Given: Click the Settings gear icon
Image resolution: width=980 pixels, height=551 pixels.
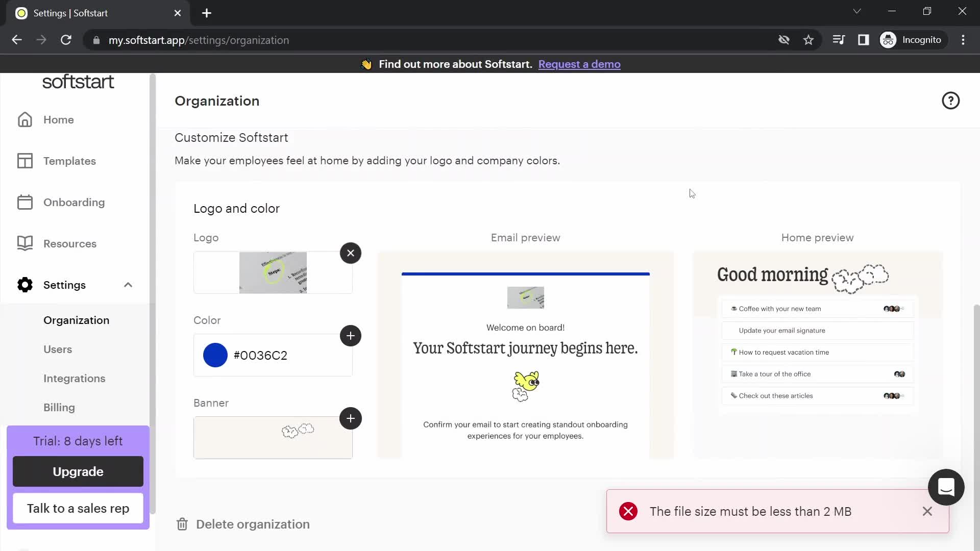Looking at the screenshot, I should coord(24,285).
